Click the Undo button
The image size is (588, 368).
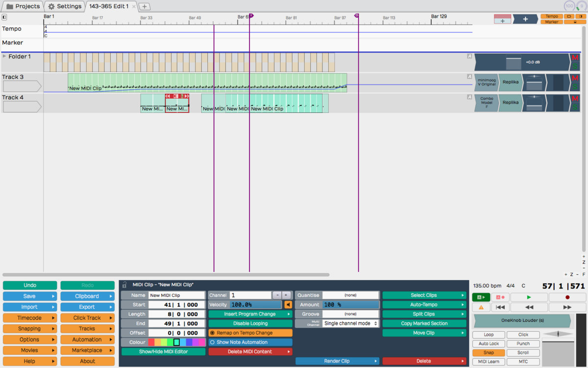(x=30, y=286)
